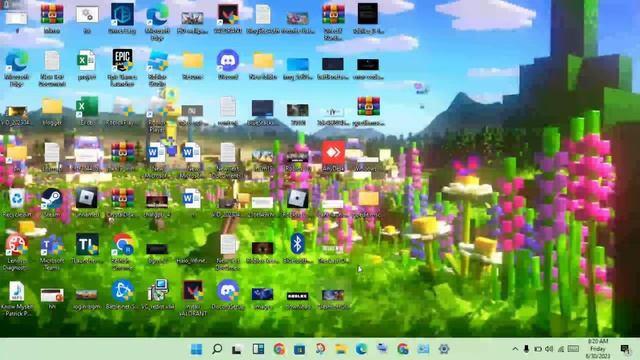The image size is (640, 360).
Task: Open the Windows Start button
Action: (x=196, y=349)
